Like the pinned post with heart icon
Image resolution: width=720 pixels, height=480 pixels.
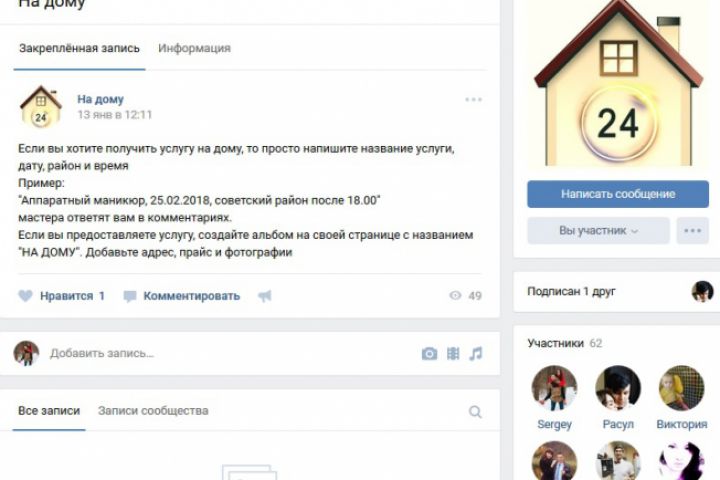pos(26,296)
